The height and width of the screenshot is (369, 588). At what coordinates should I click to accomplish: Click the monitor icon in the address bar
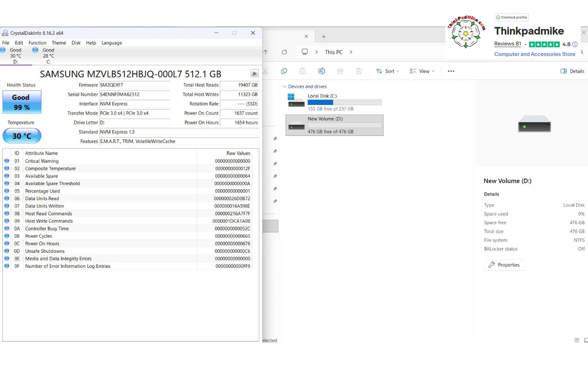[304, 52]
